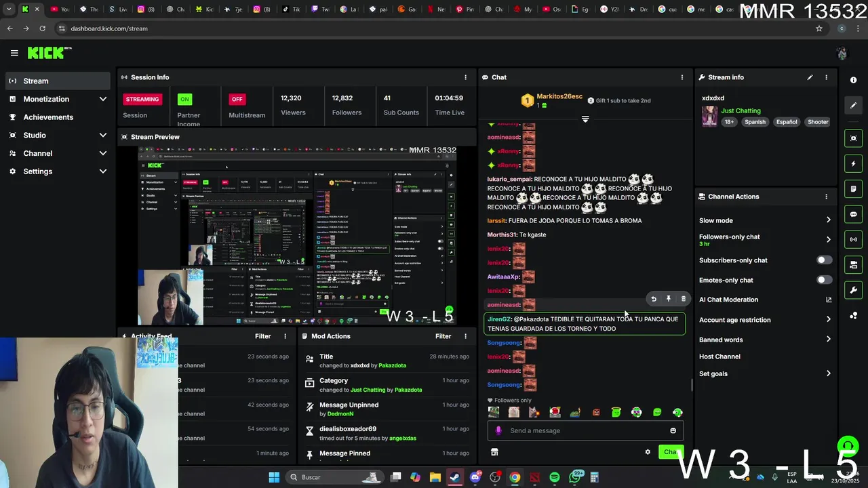The height and width of the screenshot is (488, 868).
Task: Delete the hovered chat message (trash icon)
Action: click(683, 299)
